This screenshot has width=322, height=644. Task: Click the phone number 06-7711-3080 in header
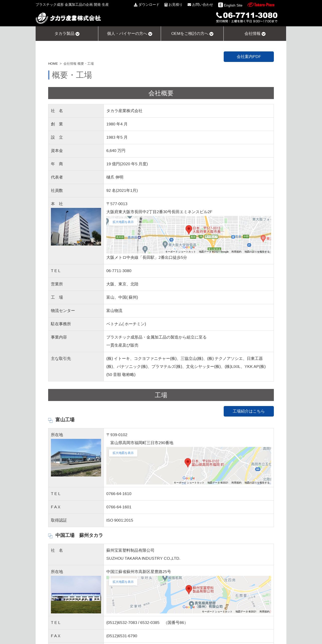[x=250, y=15]
